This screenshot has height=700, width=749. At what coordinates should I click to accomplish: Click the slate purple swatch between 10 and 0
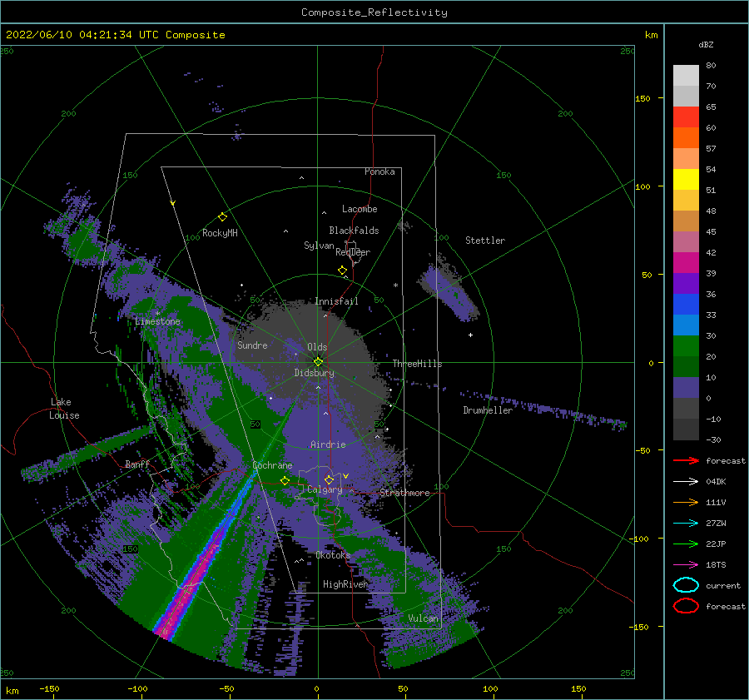(686, 388)
